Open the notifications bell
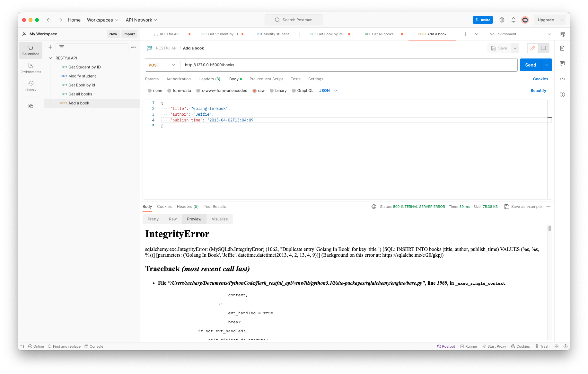This screenshot has width=588, height=374. (513, 20)
